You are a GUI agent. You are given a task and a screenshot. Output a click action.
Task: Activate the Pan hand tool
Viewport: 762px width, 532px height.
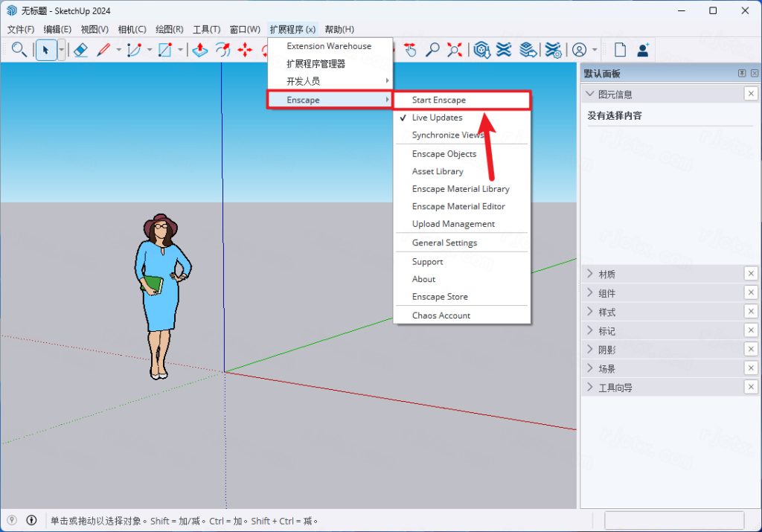410,50
